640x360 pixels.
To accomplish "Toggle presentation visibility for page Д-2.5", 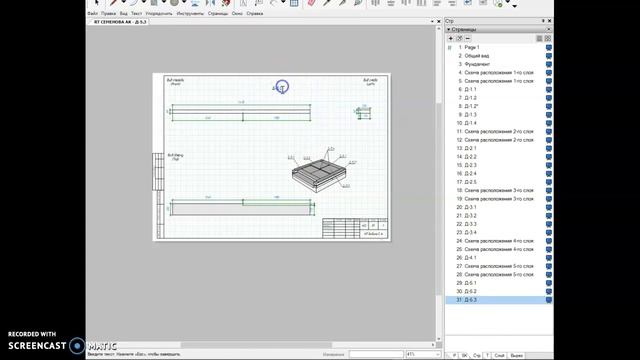I will point(549,182).
